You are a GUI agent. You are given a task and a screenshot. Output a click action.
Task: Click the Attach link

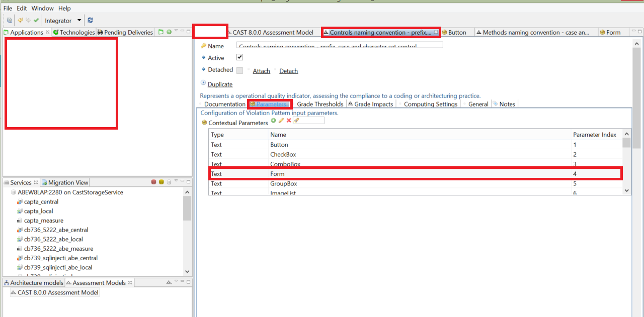click(261, 71)
